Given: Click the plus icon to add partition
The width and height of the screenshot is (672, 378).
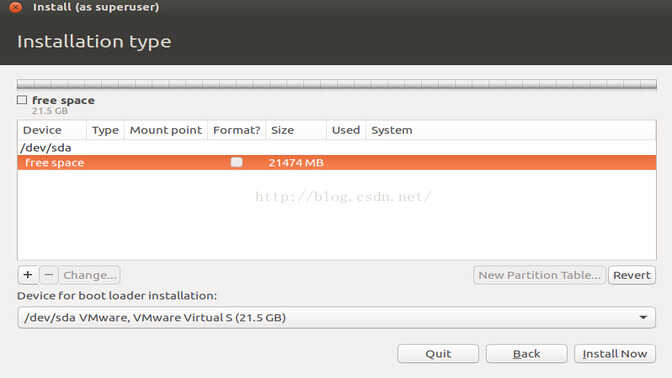Looking at the screenshot, I should coord(28,275).
